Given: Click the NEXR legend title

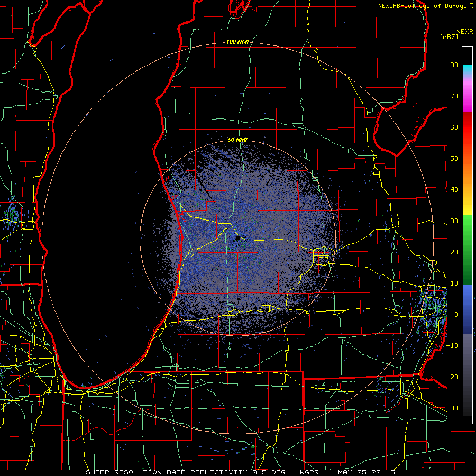Looking at the screenshot, I should 464,32.
